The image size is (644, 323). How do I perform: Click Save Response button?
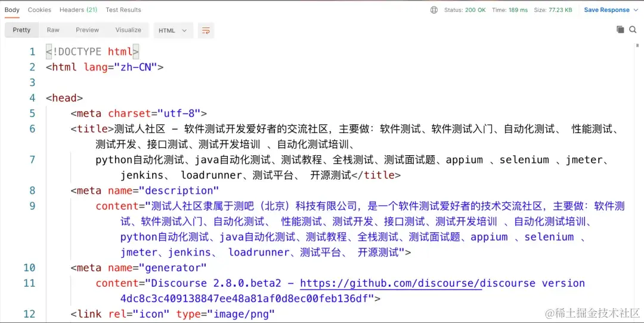point(606,10)
